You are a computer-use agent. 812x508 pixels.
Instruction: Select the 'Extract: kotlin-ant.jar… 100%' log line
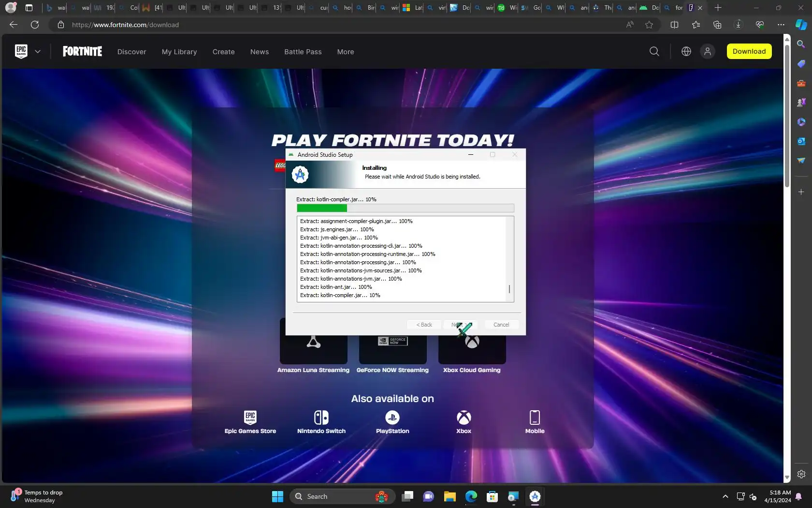pos(336,287)
